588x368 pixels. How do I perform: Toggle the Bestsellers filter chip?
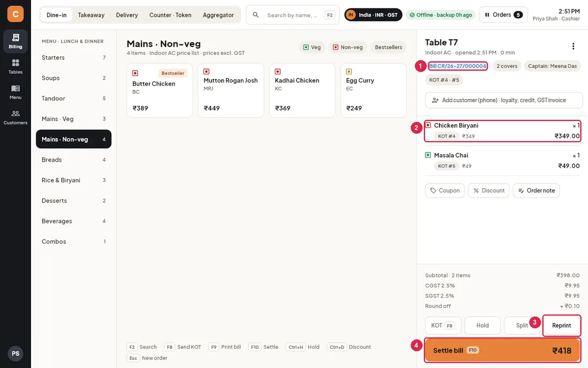pos(389,47)
